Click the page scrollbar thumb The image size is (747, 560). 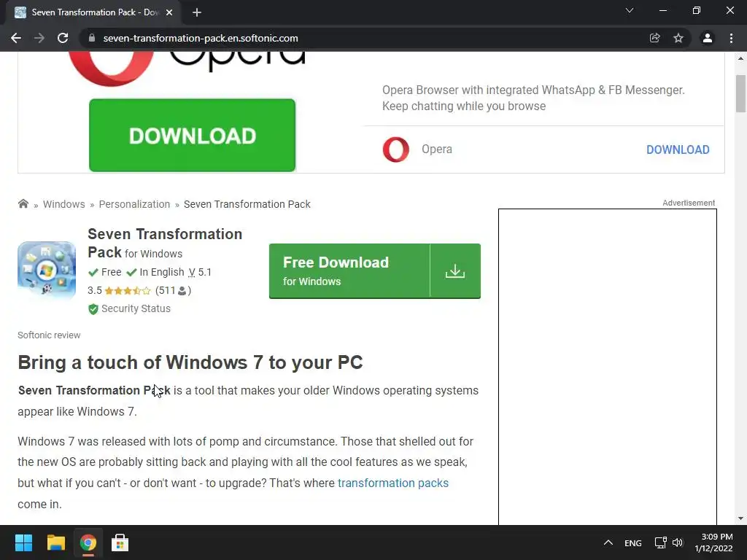point(740,93)
